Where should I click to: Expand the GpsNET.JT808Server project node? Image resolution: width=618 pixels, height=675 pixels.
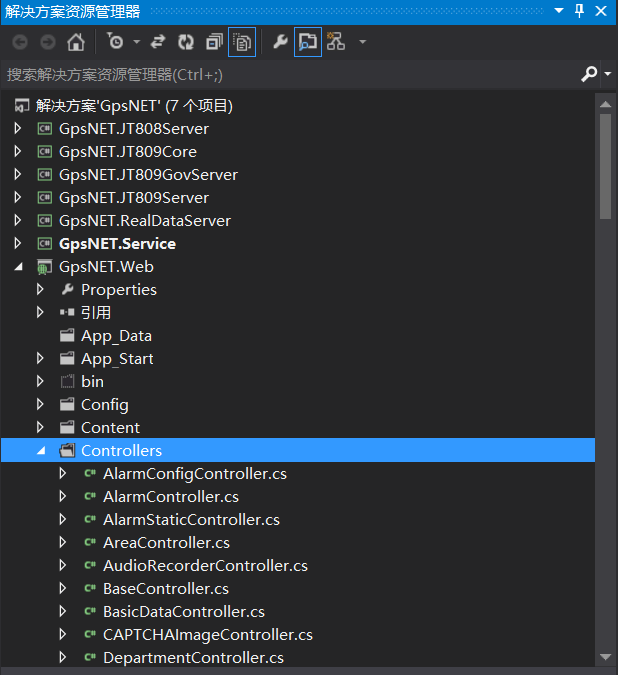[18, 128]
